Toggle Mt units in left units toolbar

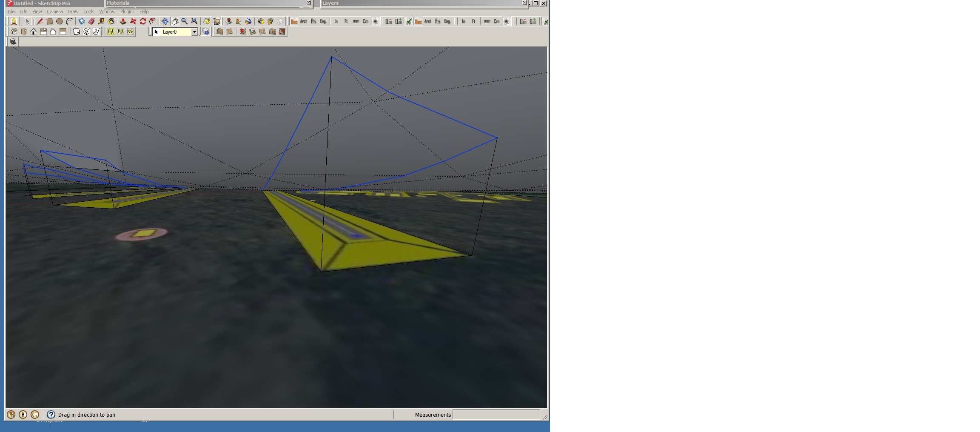click(375, 21)
